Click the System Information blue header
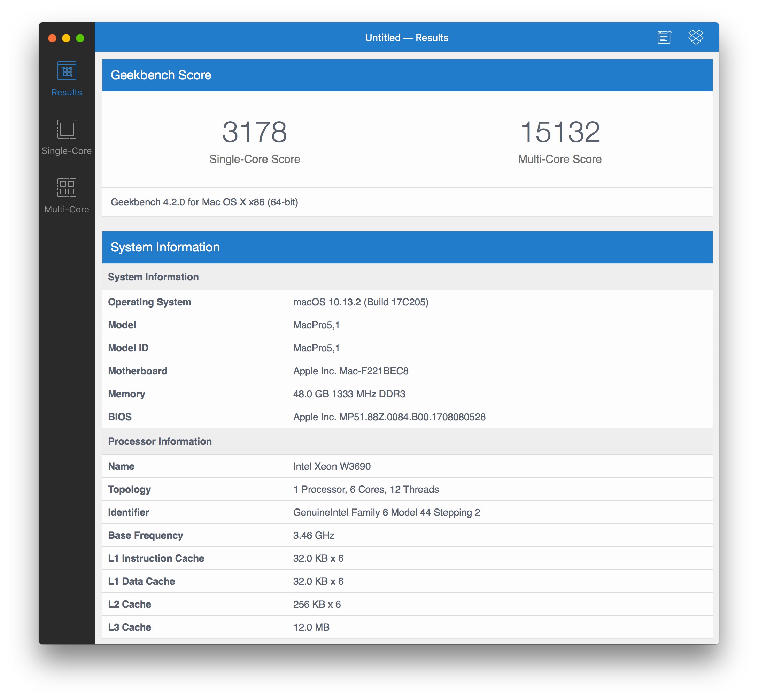 (x=165, y=247)
